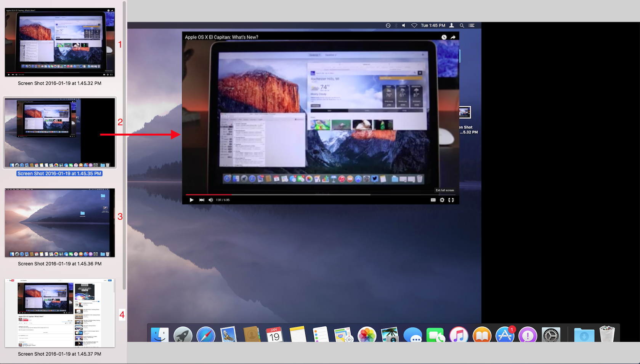Open Messages in the Dock
640x364 pixels.
tap(413, 334)
